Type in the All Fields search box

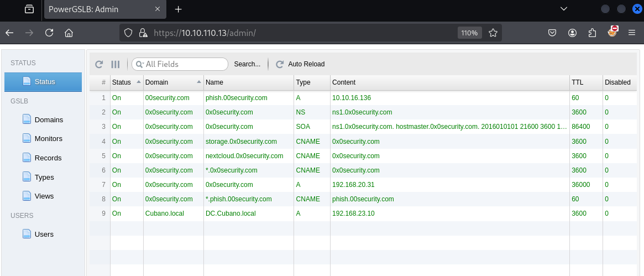pos(184,64)
